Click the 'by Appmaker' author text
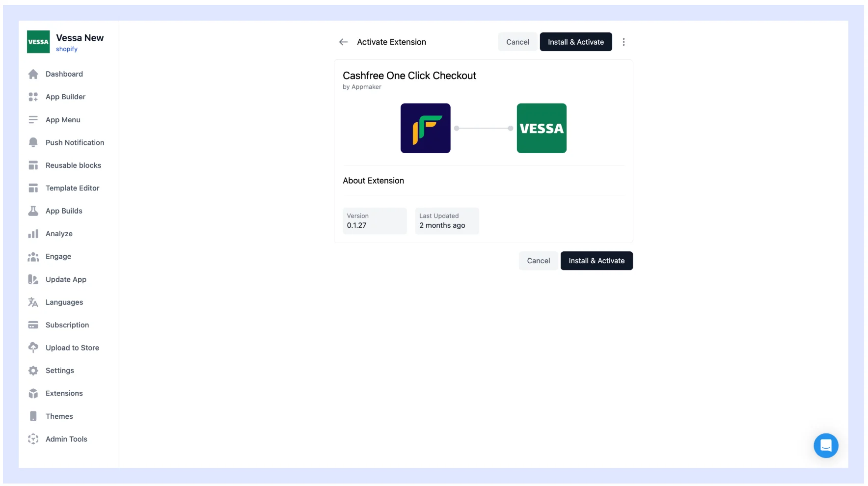The width and height of the screenshot is (868, 486). click(362, 87)
